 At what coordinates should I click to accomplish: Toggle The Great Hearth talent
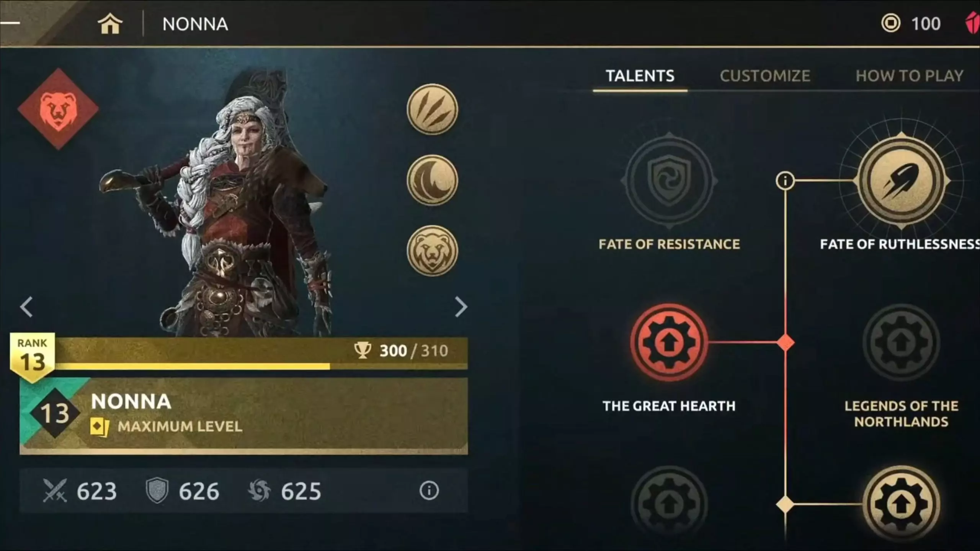669,342
